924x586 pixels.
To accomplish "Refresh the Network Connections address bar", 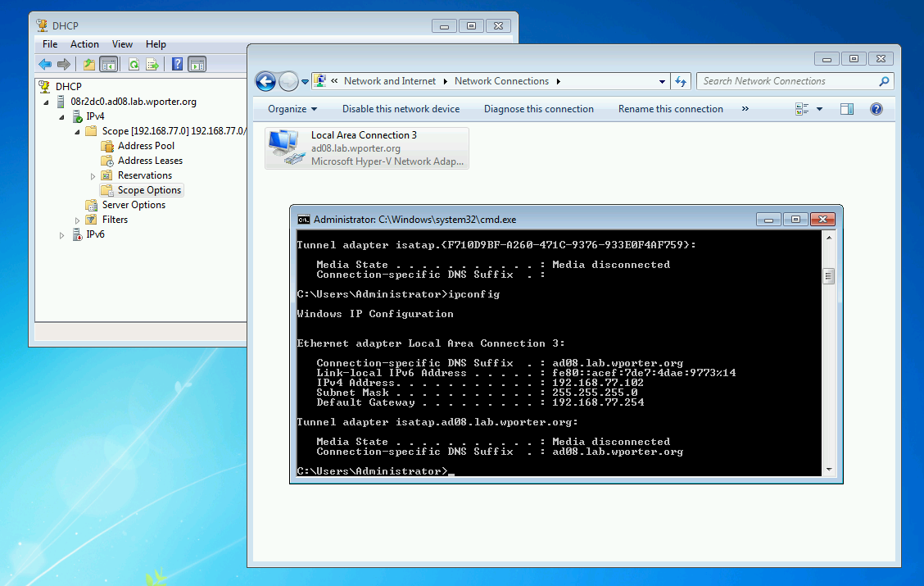I will tap(681, 81).
